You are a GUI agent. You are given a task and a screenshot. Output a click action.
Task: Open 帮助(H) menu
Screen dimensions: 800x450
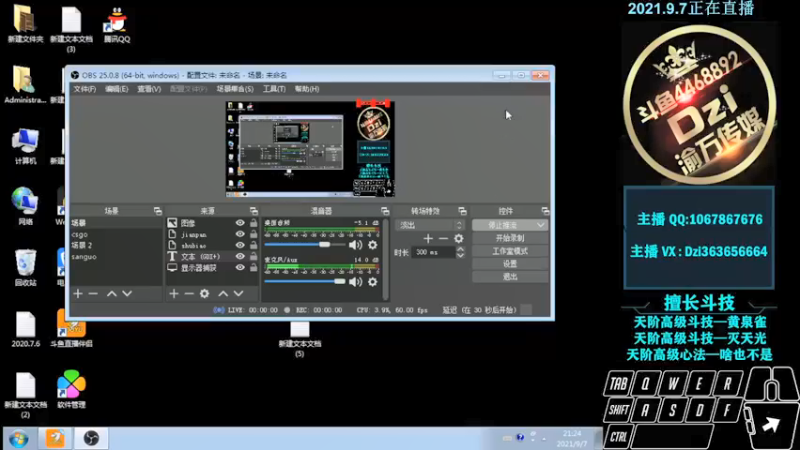click(307, 89)
